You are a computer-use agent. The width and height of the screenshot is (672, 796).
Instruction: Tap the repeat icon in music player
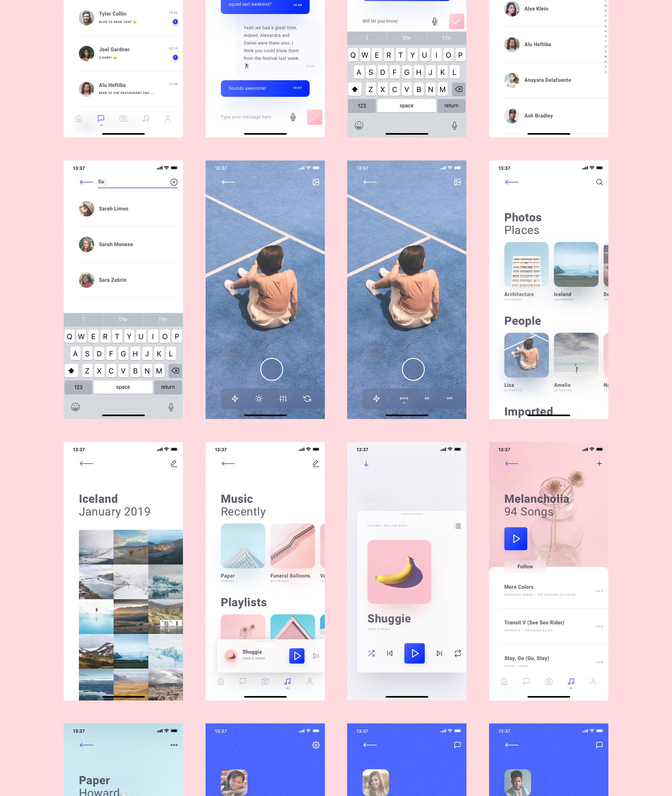[457, 653]
